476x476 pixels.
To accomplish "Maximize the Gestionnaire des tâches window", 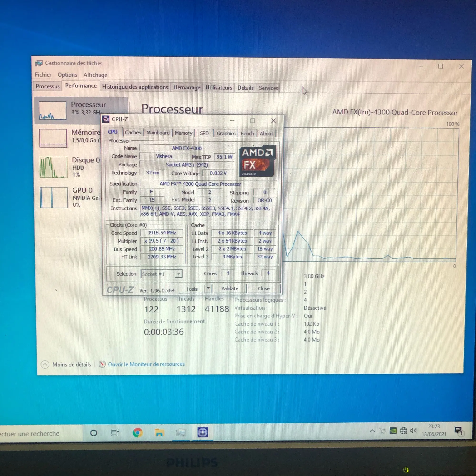I will (x=441, y=66).
